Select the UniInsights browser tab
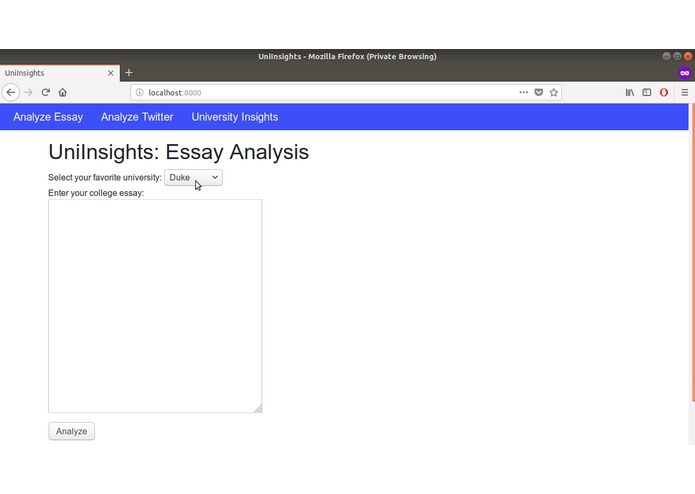Image resolution: width=695 pixels, height=494 pixels. pyautogui.click(x=60, y=73)
